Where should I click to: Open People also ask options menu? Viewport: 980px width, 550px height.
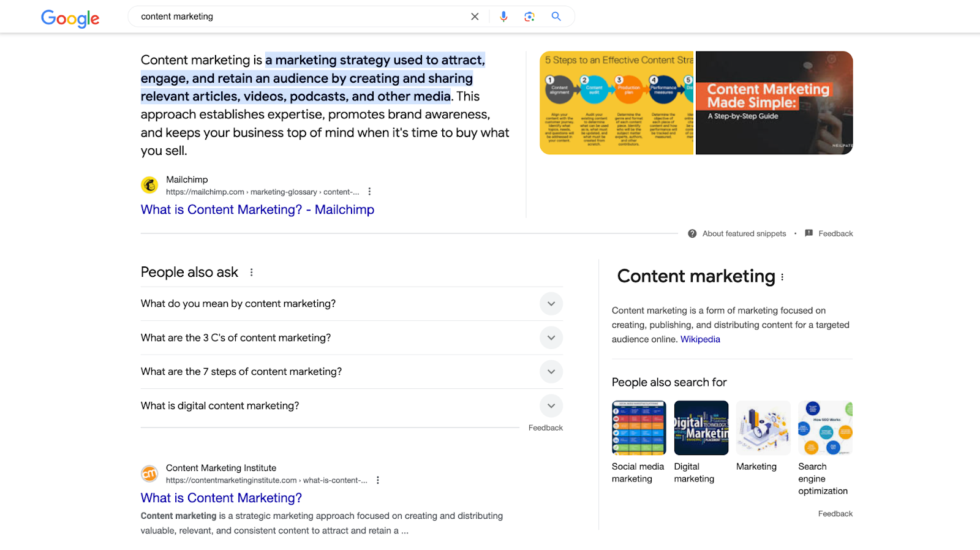click(x=251, y=273)
